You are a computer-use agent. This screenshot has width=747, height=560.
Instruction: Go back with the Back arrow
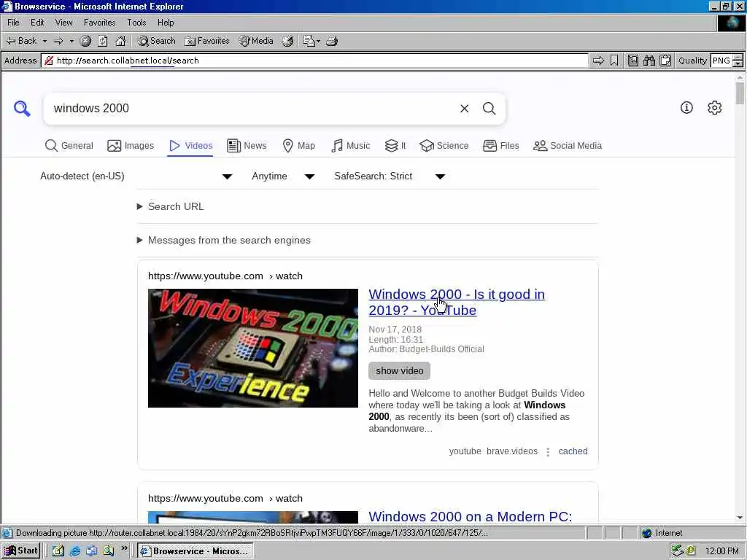21,41
